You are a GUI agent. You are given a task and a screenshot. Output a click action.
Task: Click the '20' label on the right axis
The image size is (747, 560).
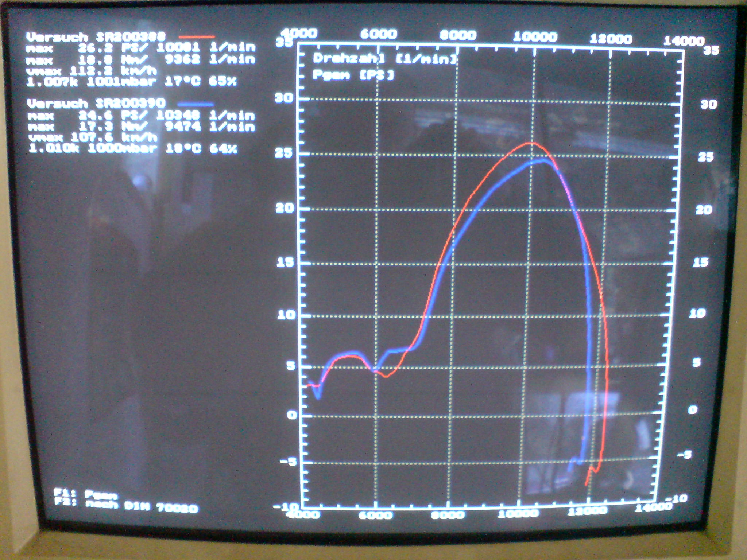[704, 210]
